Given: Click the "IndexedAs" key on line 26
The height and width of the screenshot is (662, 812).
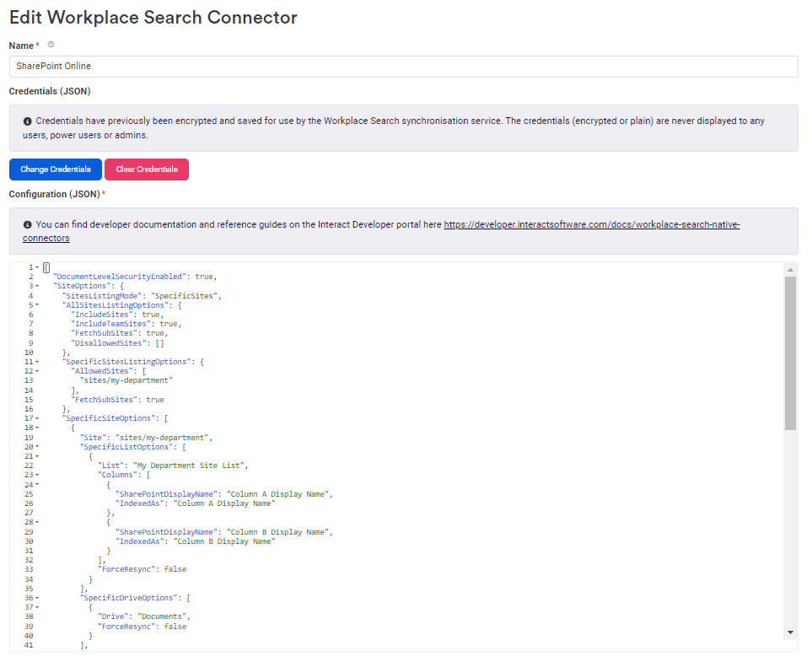Looking at the screenshot, I should tap(142, 503).
